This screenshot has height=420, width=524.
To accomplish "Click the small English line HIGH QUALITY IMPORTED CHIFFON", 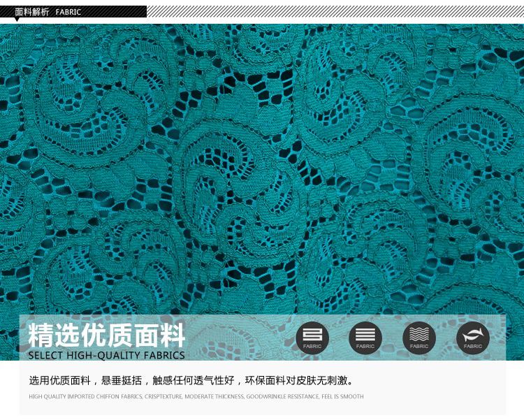I will pos(196,397).
